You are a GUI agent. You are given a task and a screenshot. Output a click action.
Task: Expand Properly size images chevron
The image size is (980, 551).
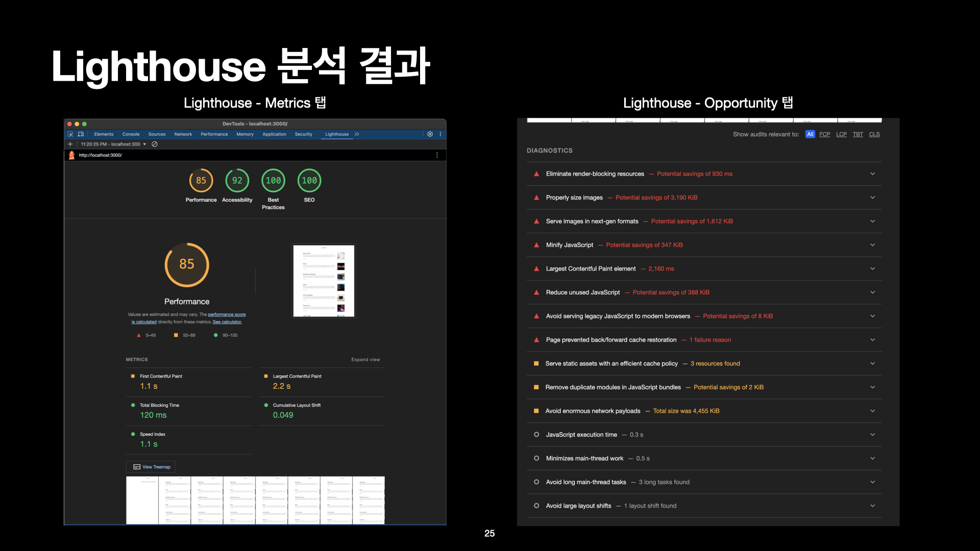[x=872, y=197]
